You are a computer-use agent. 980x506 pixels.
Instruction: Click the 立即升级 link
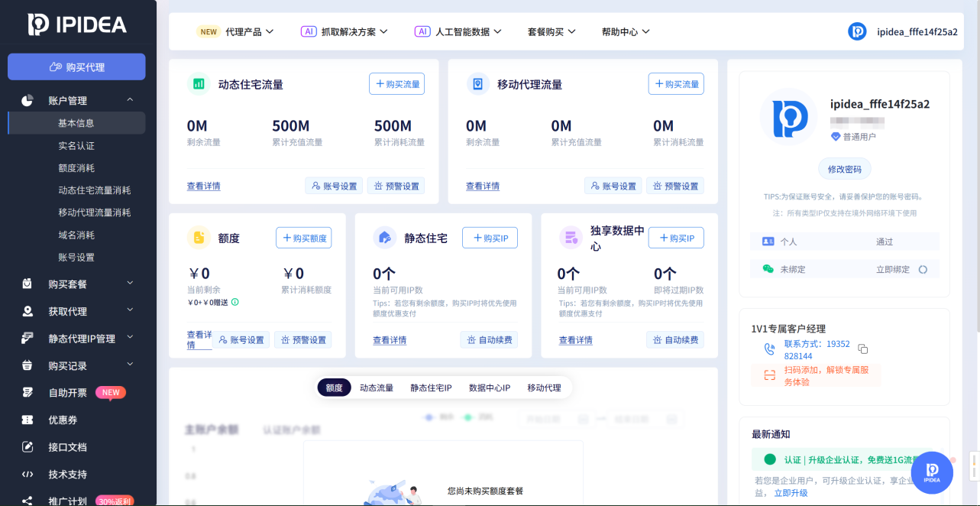[x=791, y=493]
